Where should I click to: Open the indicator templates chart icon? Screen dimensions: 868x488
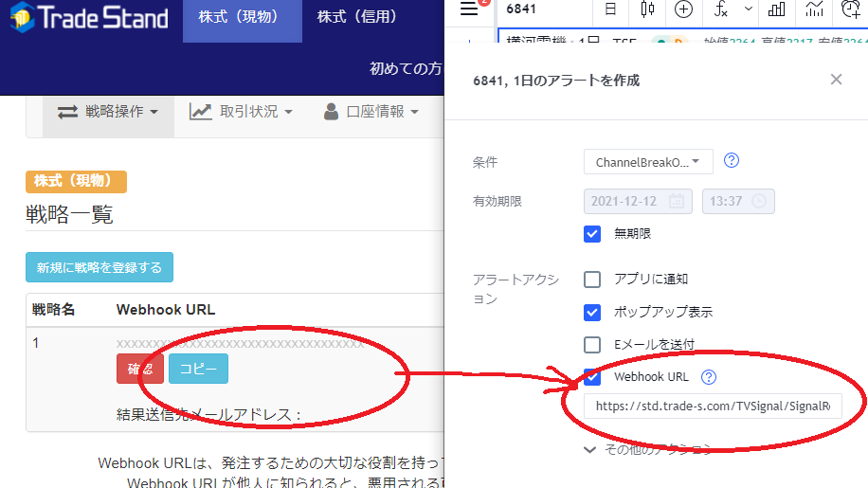point(814,9)
